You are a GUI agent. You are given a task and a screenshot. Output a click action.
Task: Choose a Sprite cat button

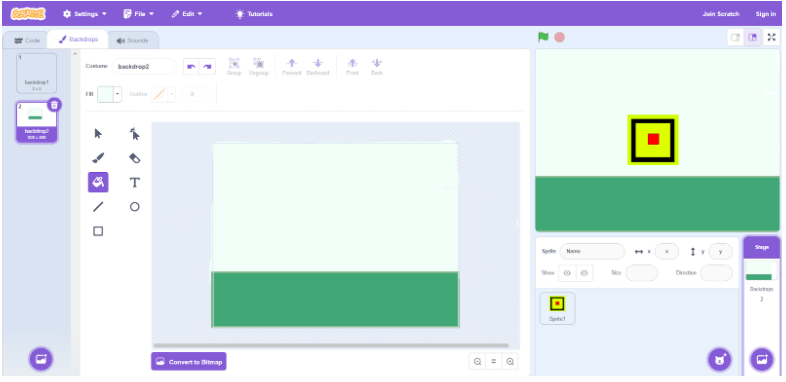pos(720,359)
